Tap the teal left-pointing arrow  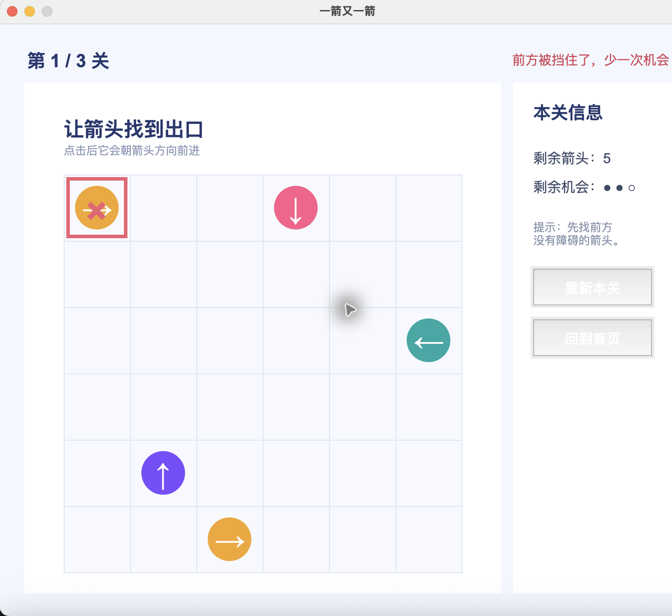(x=429, y=340)
